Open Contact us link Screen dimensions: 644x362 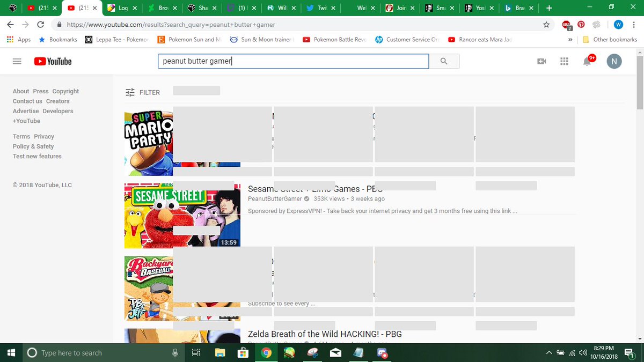tap(27, 101)
